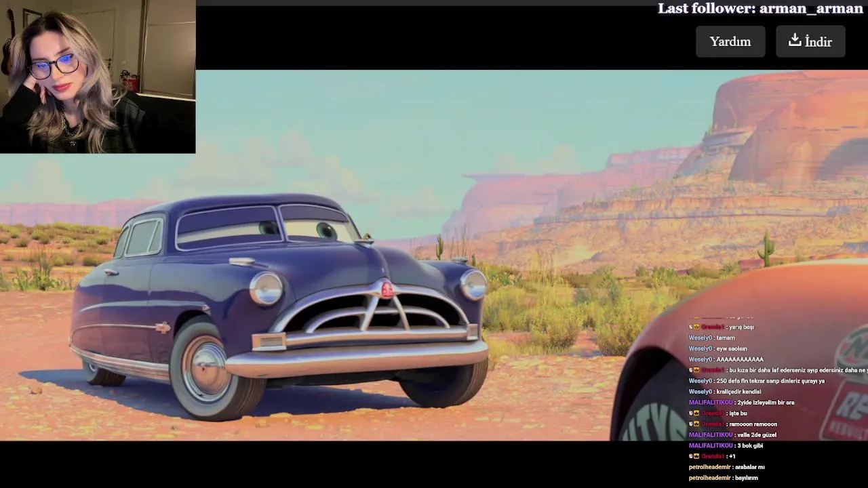Click chat message 'bayılırım'
This screenshot has width=868, height=488.
point(747,478)
